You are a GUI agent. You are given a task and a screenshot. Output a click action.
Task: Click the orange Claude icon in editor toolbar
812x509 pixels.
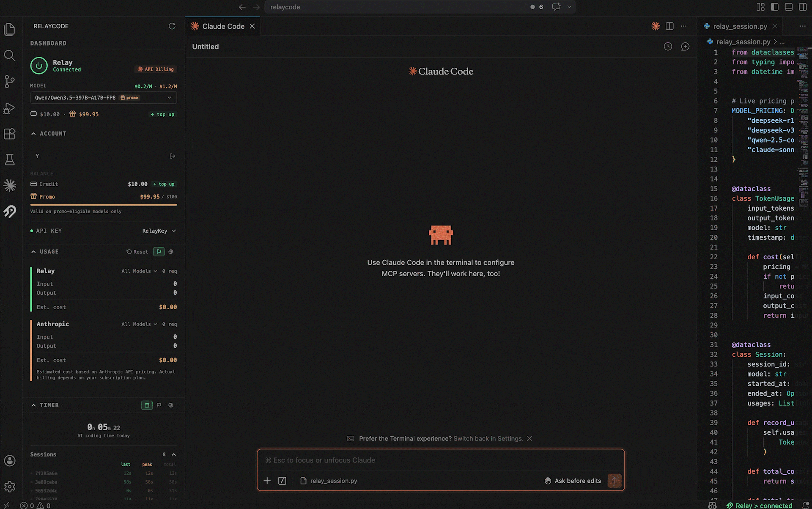click(x=656, y=26)
